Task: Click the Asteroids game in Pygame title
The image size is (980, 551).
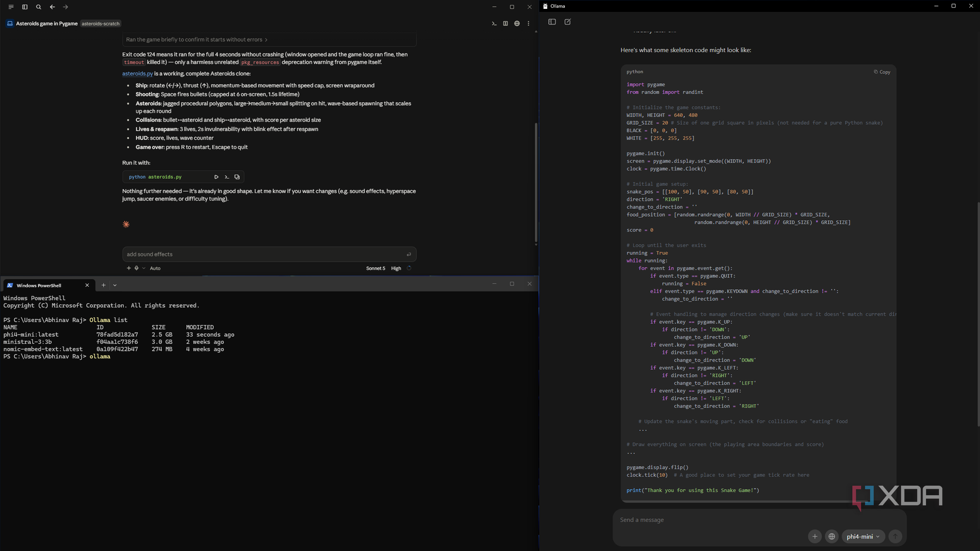Action: tap(47, 24)
